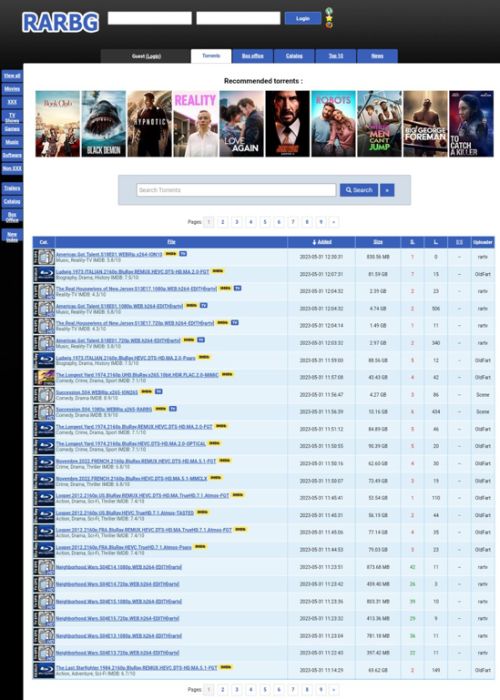Open the Black Demon recommended poster
Viewport: 500px width, 700px height.
104,124
